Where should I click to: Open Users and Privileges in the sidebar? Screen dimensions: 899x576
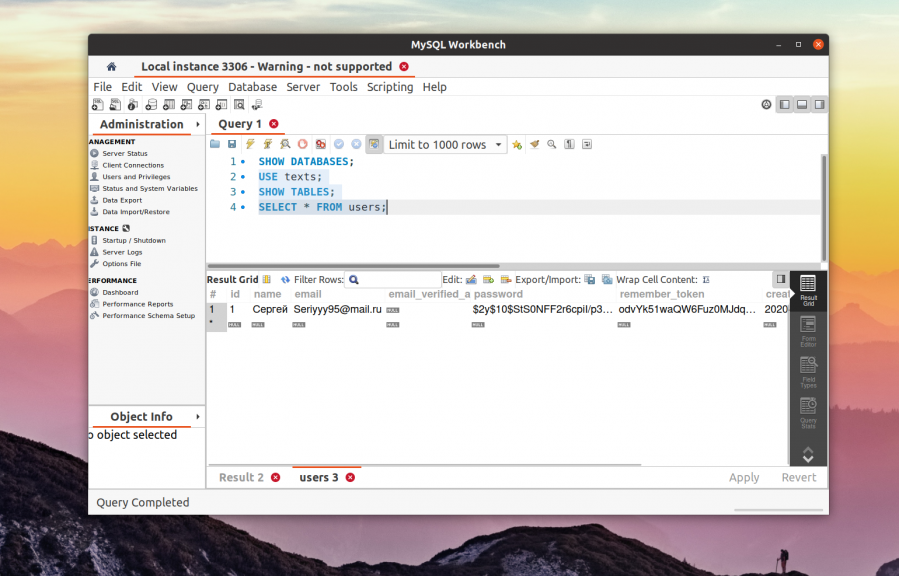coord(136,177)
